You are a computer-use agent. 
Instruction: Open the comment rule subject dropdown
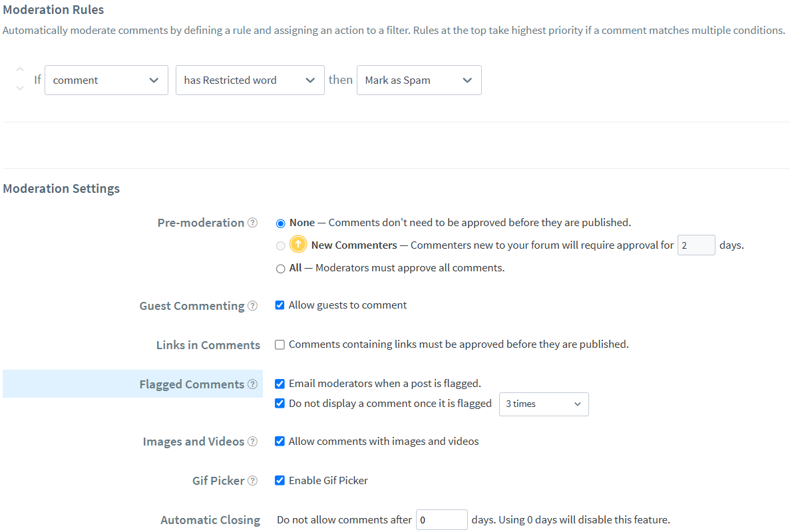point(106,80)
